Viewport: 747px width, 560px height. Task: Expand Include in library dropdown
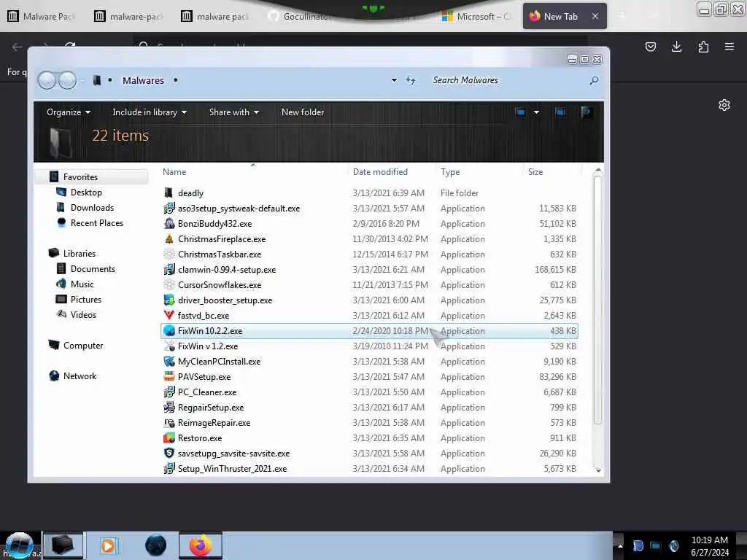(x=150, y=112)
